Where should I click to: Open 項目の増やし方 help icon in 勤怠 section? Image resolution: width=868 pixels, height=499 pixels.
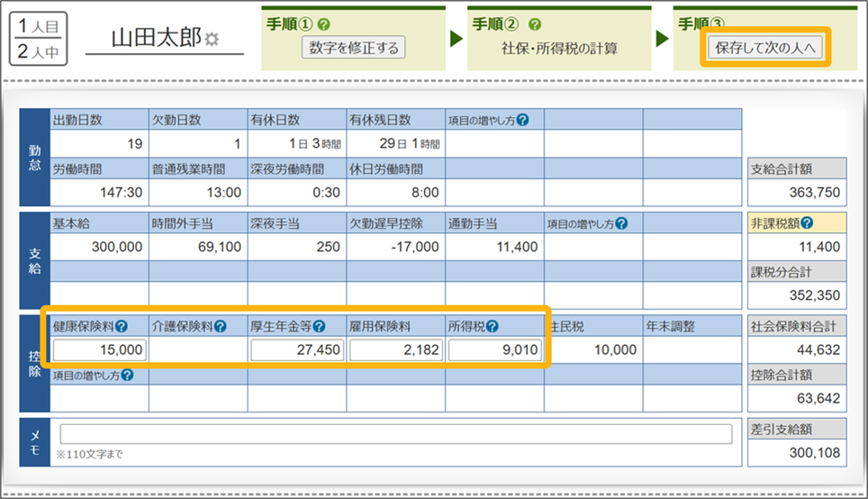(x=523, y=120)
